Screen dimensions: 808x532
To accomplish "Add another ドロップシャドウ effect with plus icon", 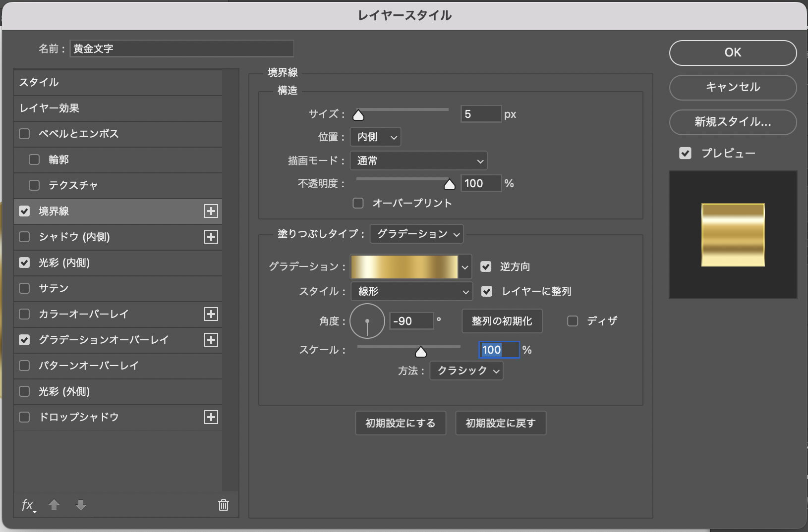I will pos(211,417).
